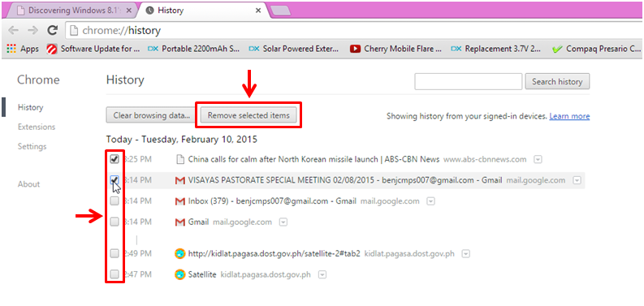This screenshot has height=306, width=644.
Task: Click the chrome://history address bar
Action: pos(353,31)
